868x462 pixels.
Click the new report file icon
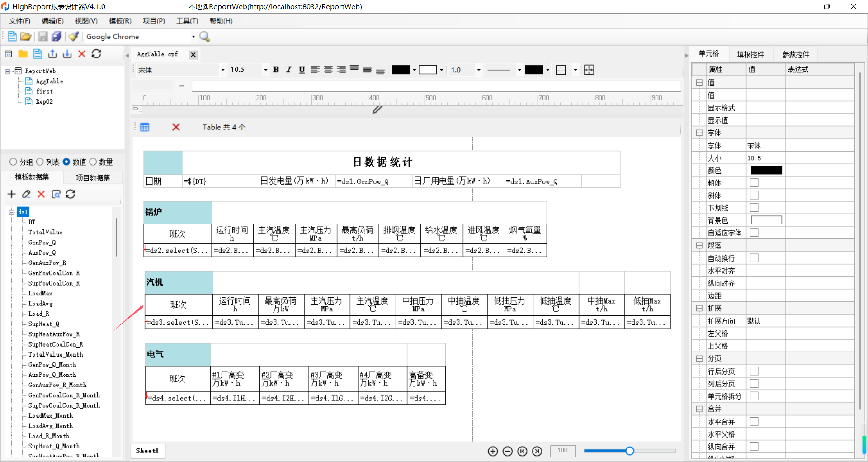(12, 37)
